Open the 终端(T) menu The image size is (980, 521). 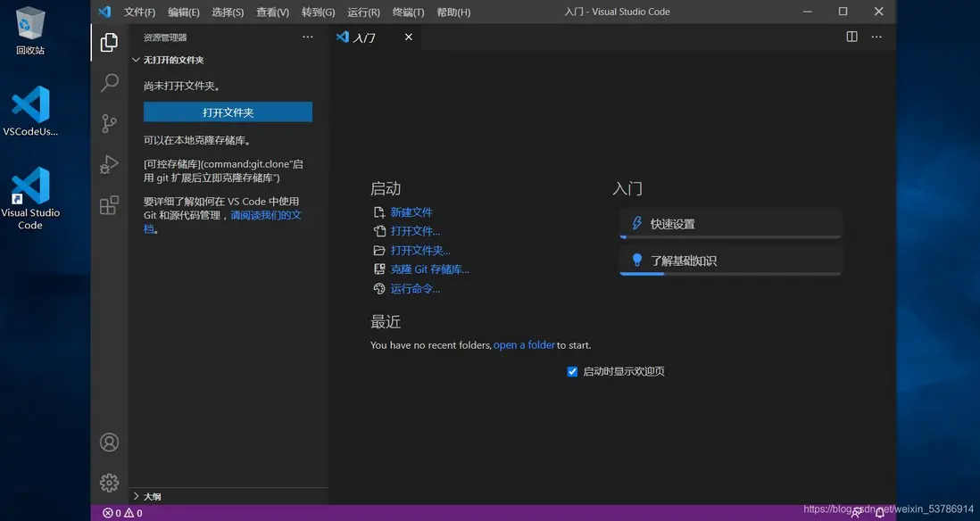[408, 12]
